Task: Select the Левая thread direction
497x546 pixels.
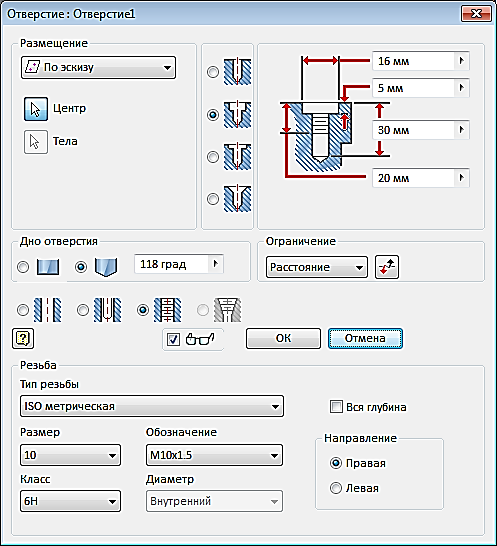Action: [x=336, y=488]
